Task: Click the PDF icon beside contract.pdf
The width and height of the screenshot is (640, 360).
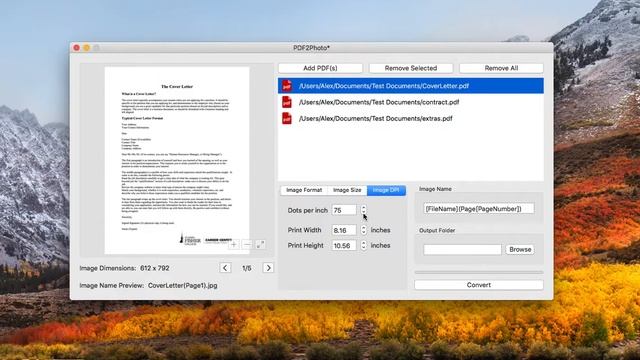Action: coord(287,102)
